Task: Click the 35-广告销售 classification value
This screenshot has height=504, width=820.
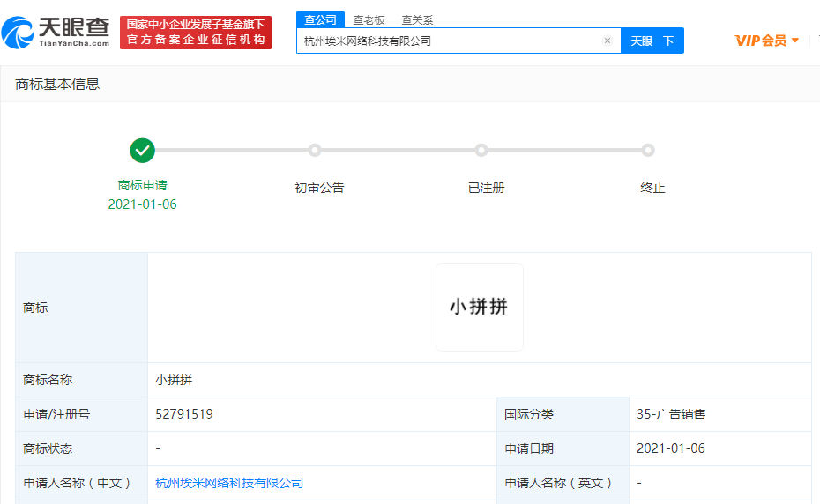Action: (x=671, y=414)
